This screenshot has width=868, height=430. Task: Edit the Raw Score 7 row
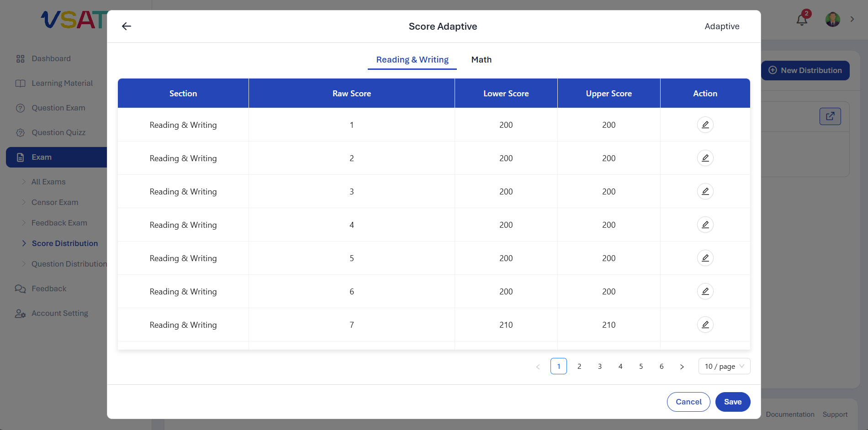(705, 325)
